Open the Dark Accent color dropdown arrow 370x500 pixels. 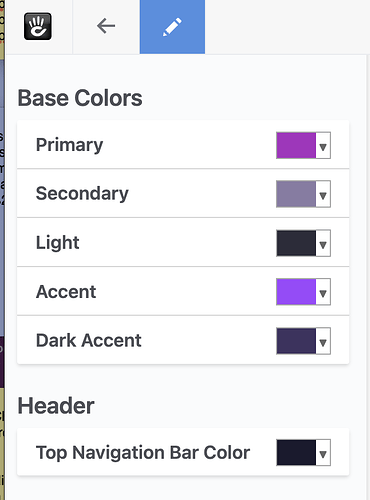(323, 341)
